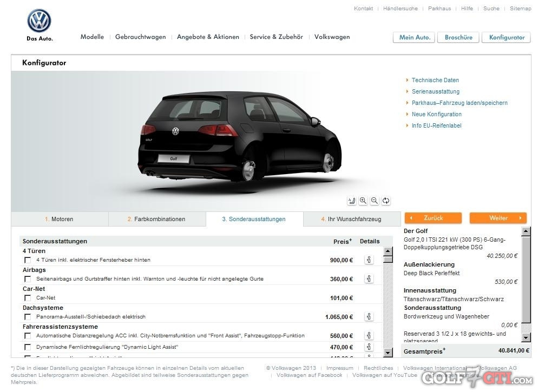This screenshot has height=392, width=538.
Task: Open Volkswagen auf YouTube footer link
Action: tap(385, 375)
